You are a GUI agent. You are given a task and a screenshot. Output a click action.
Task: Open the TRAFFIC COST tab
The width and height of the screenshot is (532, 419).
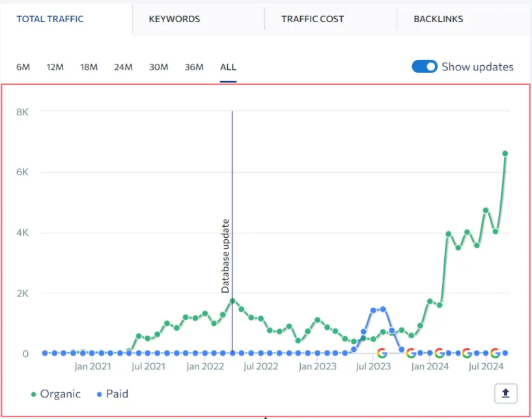311,19
